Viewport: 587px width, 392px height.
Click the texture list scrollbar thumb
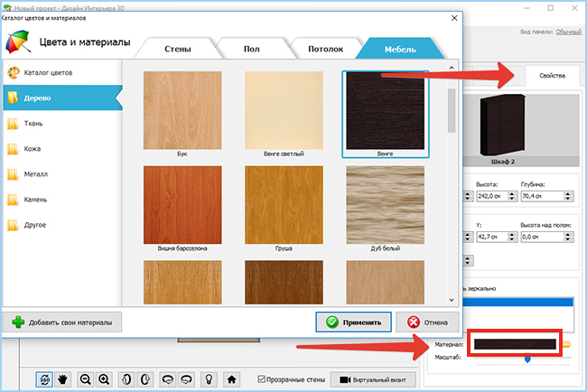pos(452,110)
